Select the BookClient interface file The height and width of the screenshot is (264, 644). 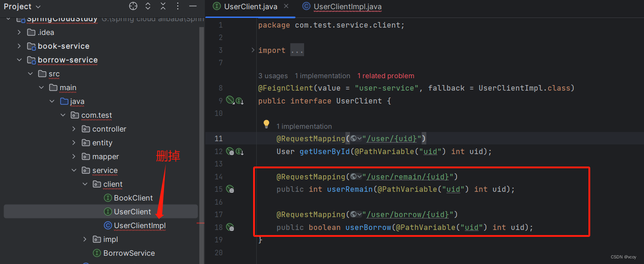coord(133,198)
